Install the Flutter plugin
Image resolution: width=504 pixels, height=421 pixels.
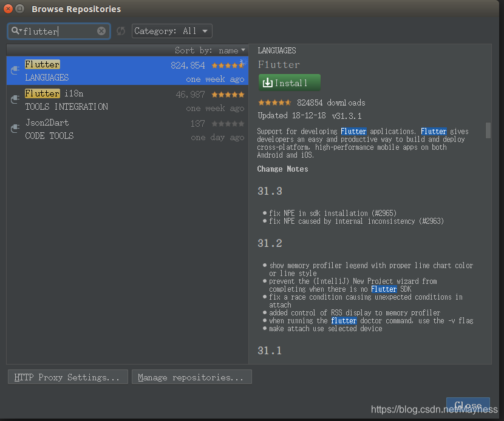coord(289,83)
